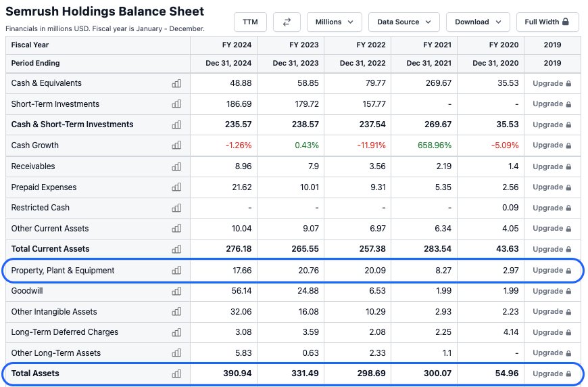This screenshot has width=588, height=387.
Task: Toggle the TTM button
Action: pyautogui.click(x=250, y=22)
